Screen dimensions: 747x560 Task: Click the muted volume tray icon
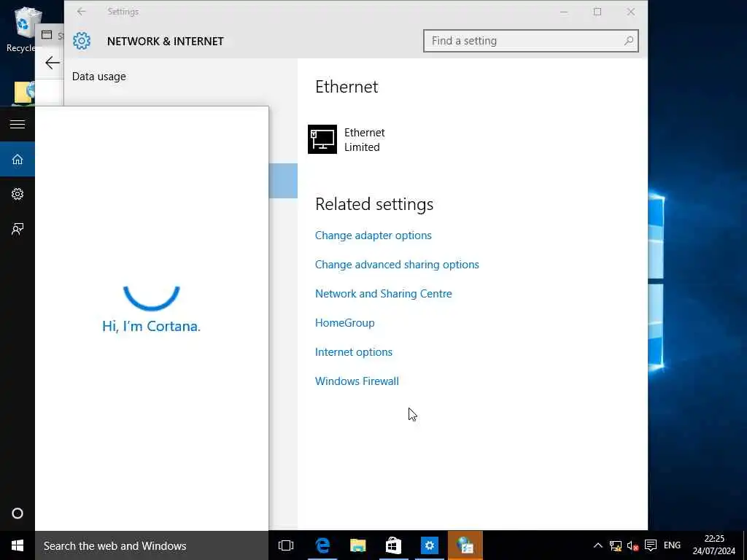(632, 545)
